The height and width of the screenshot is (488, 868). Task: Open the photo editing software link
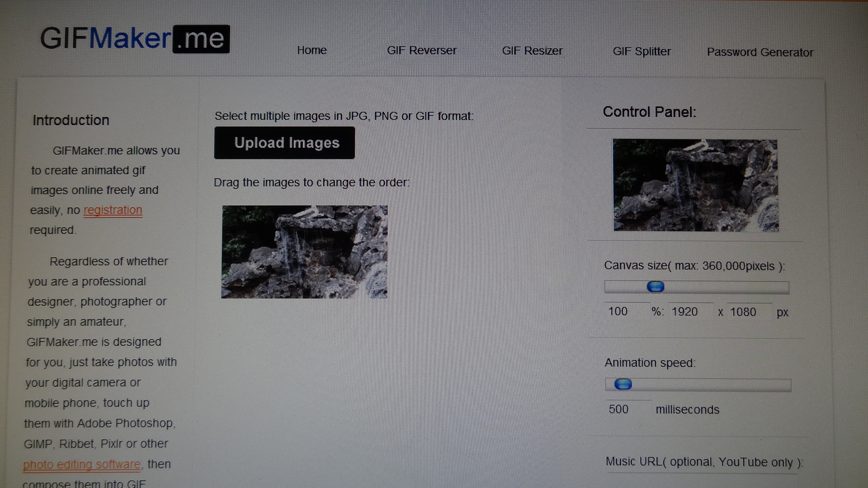pyautogui.click(x=82, y=465)
